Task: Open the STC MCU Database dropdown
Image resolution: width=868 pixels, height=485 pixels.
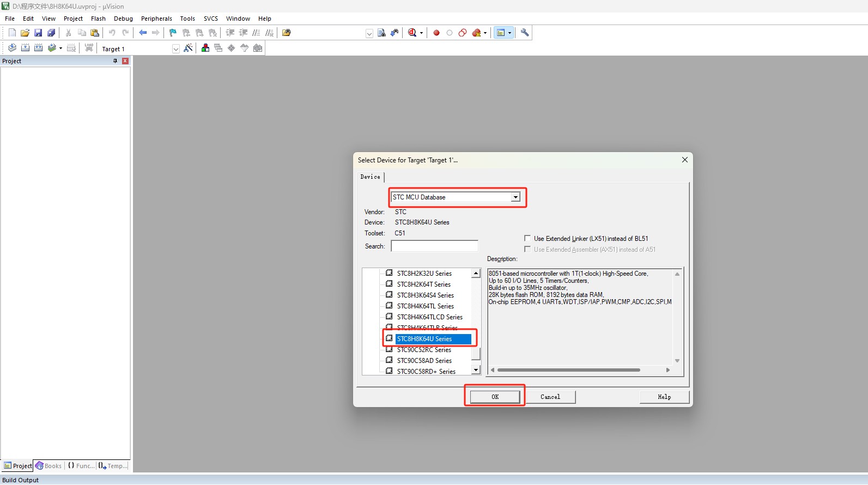Action: [x=515, y=197]
